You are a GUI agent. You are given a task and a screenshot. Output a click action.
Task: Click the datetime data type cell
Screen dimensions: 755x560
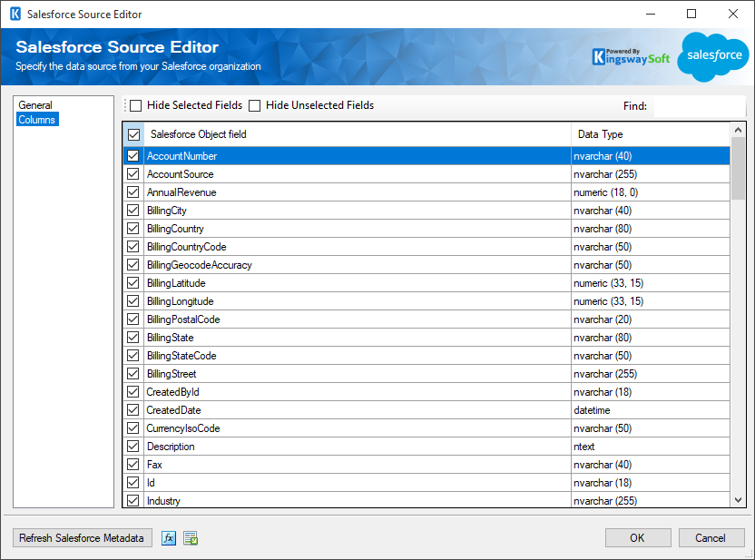tap(651, 409)
